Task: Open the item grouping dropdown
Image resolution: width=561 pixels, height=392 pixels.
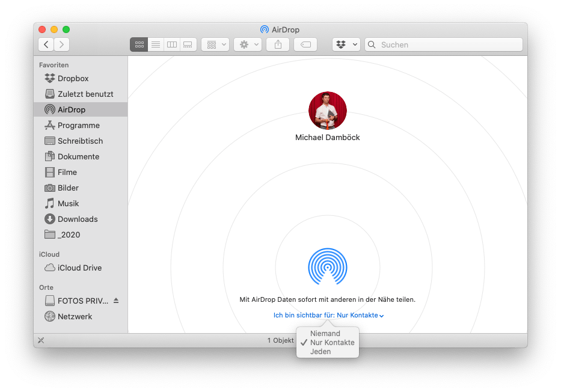Action: (215, 44)
